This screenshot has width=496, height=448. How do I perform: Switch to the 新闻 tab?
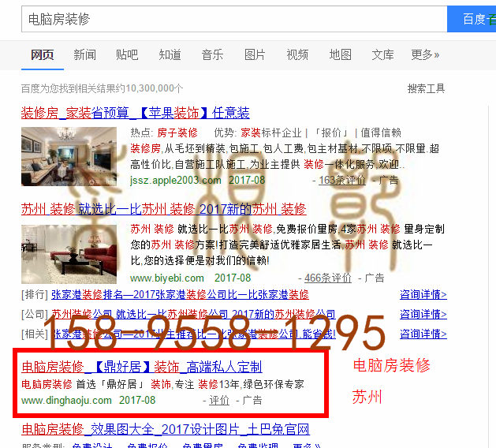point(85,54)
